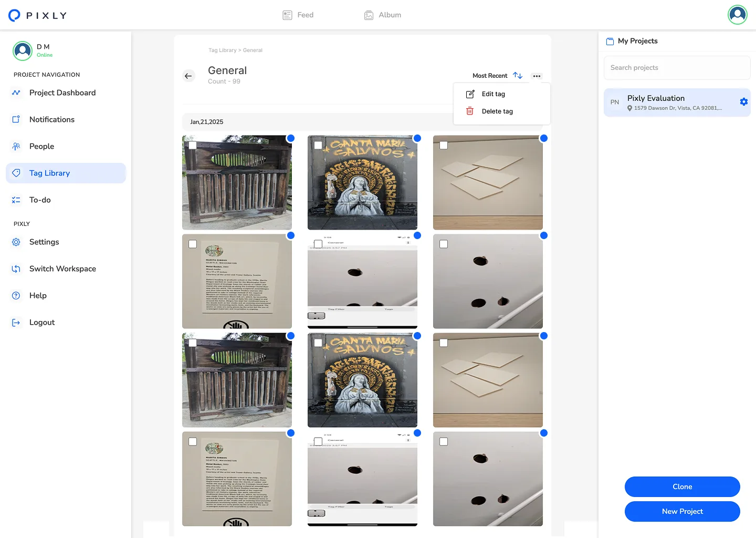Open the three-dot options menu
Image resolution: width=756 pixels, height=538 pixels.
tap(537, 76)
